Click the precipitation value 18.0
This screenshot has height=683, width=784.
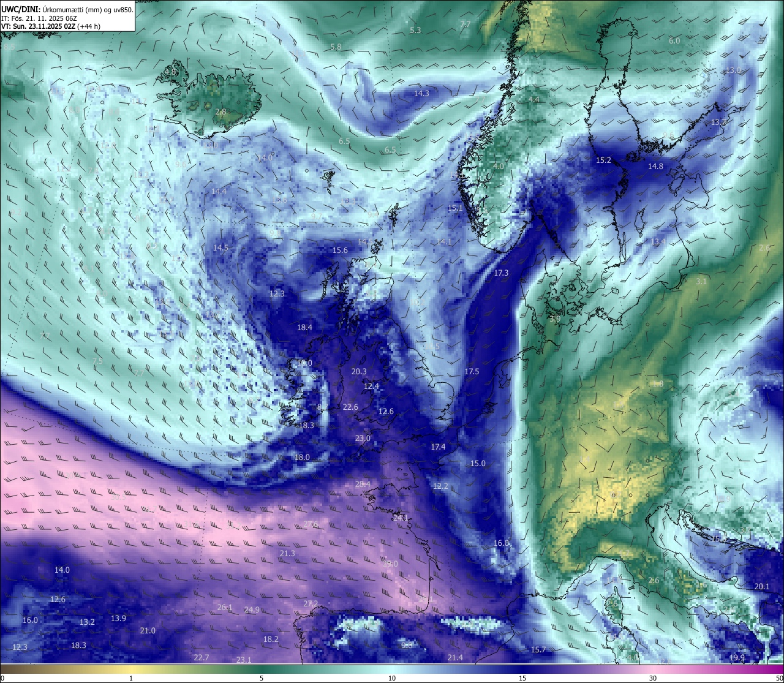point(302,457)
